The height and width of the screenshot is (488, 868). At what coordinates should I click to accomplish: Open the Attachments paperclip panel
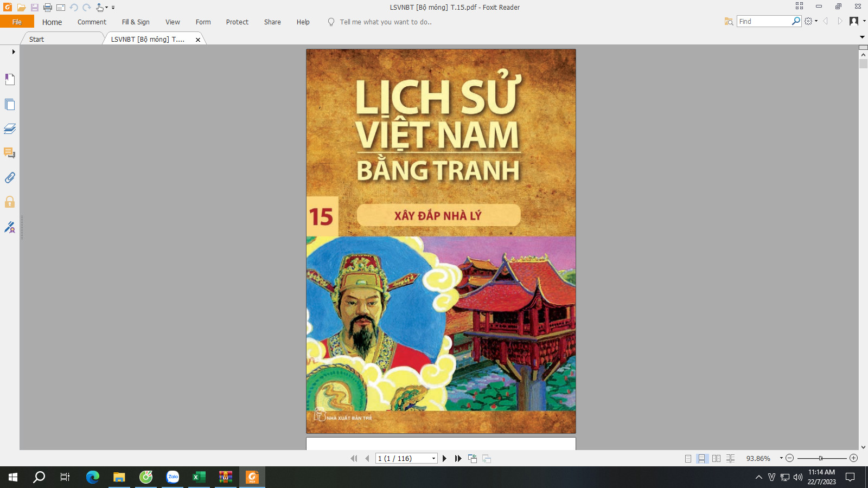[x=10, y=177]
